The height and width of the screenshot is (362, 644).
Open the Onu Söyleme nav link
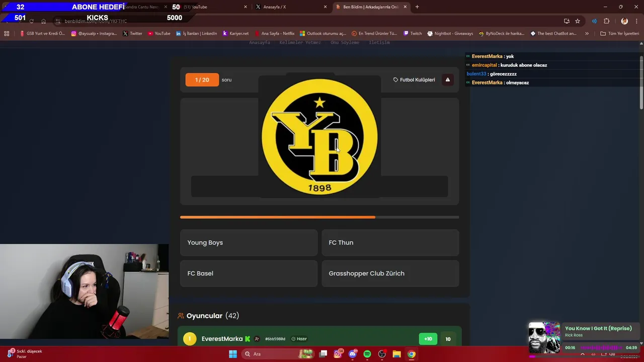pyautogui.click(x=345, y=42)
